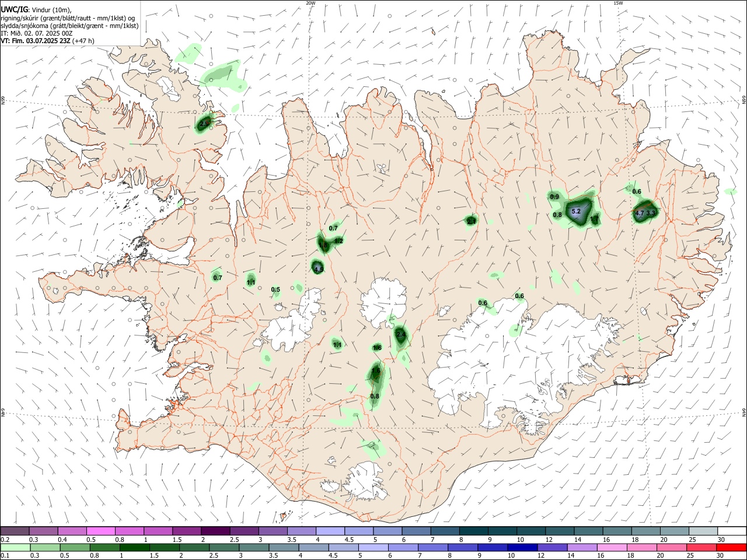Image resolution: width=747 pixels, height=560 pixels.
Task: Click the light pink 16 swatch in lower legend
Action: click(611, 547)
